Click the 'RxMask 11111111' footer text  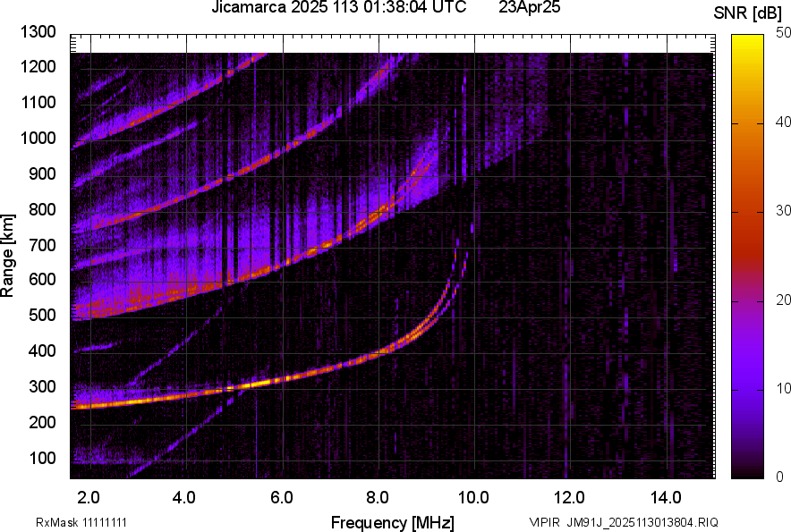coord(81,522)
